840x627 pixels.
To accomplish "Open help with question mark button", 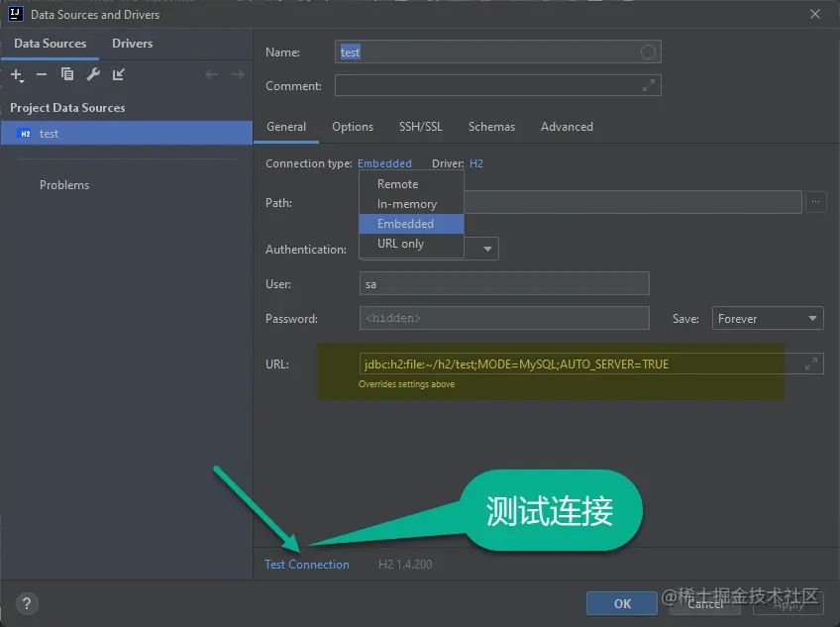I will point(27,603).
